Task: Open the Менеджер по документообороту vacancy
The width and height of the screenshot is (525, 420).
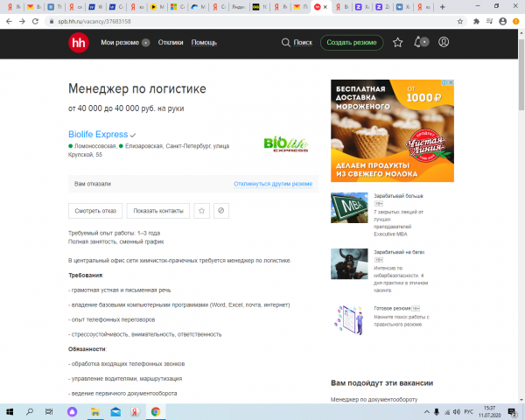Action: click(374, 400)
